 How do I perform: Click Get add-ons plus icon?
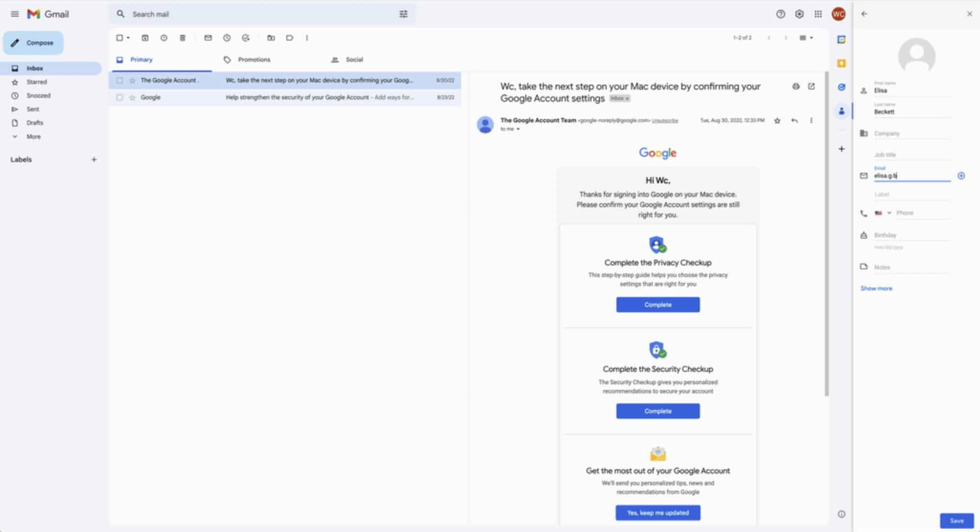click(841, 149)
